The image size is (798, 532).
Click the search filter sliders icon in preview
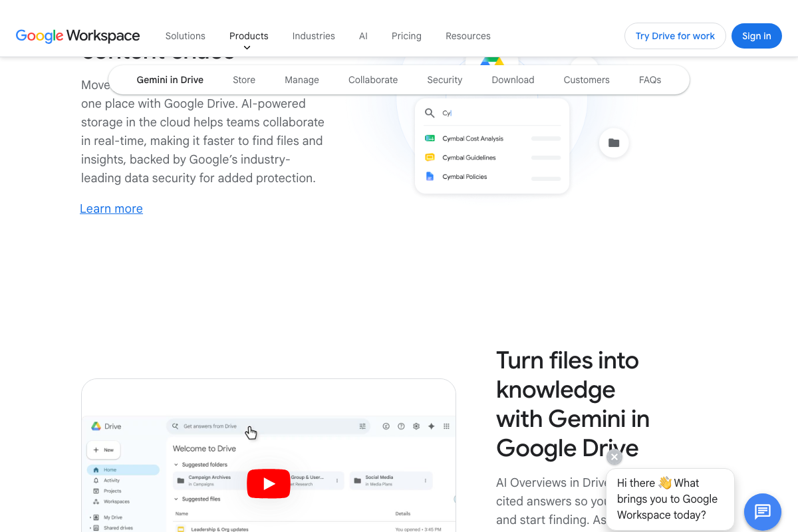tap(362, 426)
